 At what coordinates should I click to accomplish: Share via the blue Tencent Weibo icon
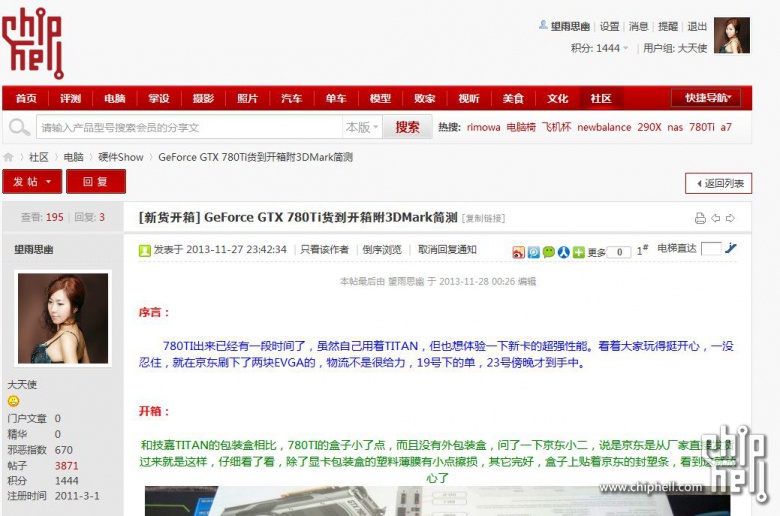[533, 252]
